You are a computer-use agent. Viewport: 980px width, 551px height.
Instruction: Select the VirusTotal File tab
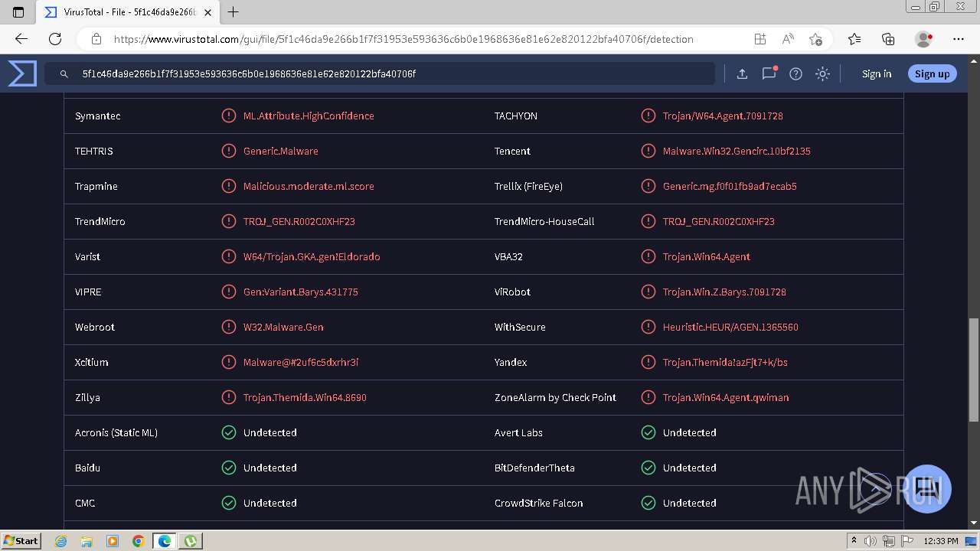coord(128,12)
